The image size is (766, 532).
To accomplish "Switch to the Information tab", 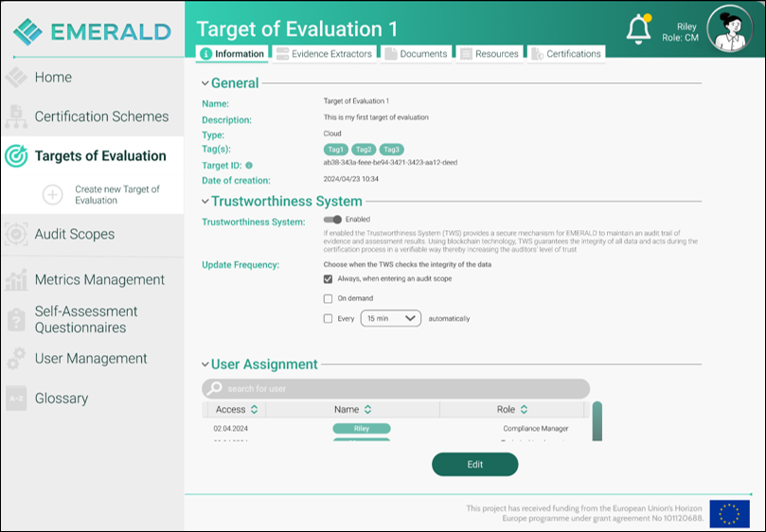I will coord(232,54).
